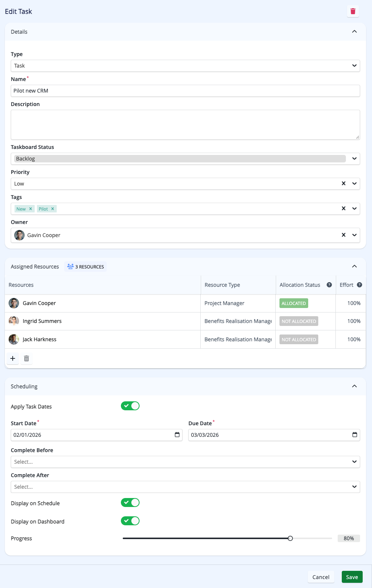The width and height of the screenshot is (372, 588).
Task: Open the Tags dropdown arrow
Action: click(x=354, y=208)
